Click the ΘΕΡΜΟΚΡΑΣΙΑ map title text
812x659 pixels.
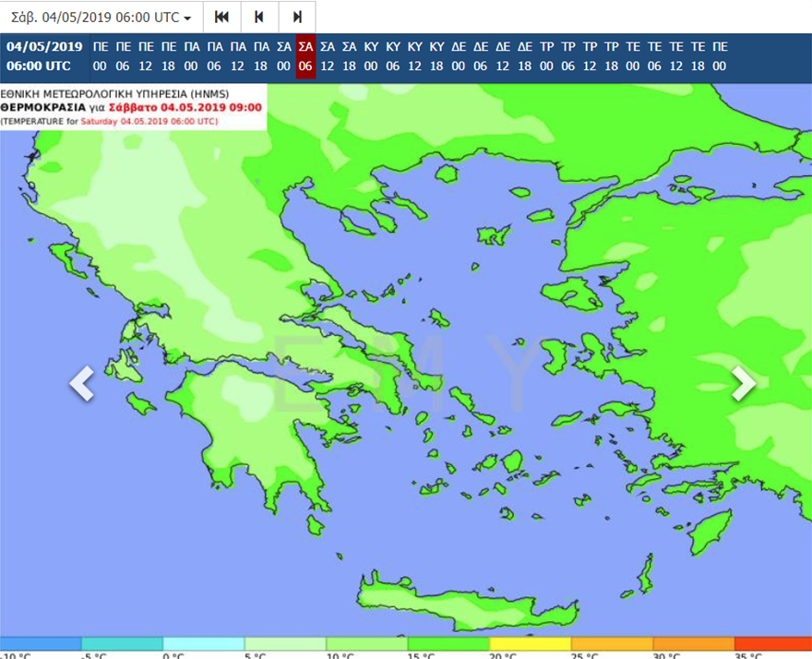tap(43, 107)
